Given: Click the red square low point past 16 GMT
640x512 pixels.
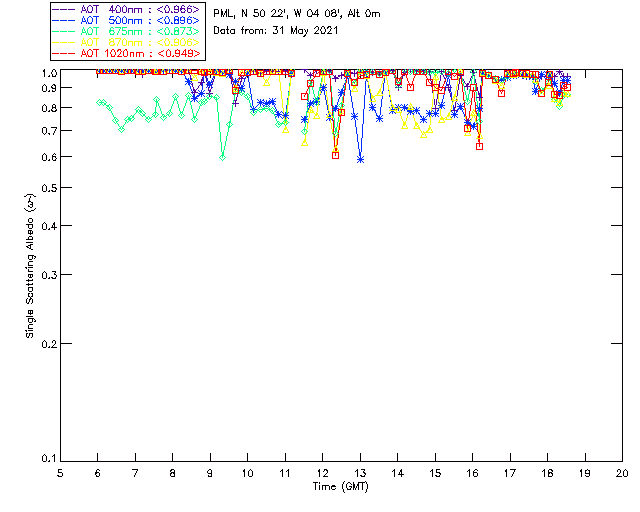Looking at the screenshot, I should (x=480, y=146).
